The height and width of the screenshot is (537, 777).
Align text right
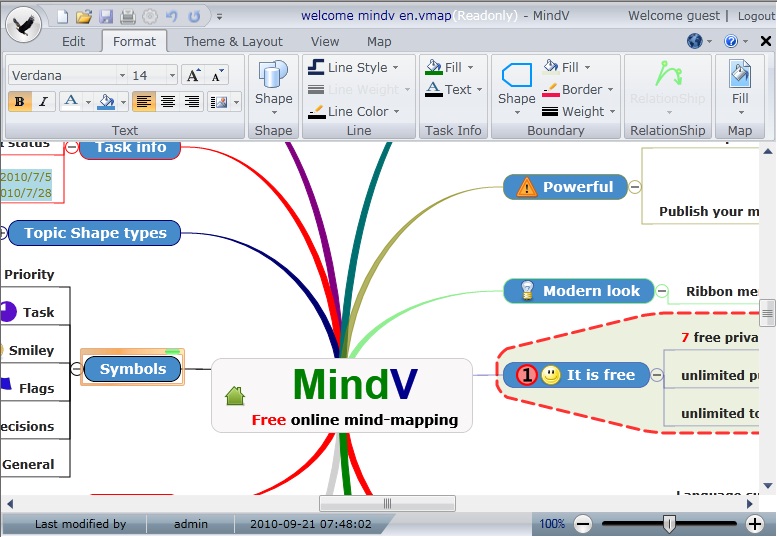pos(192,102)
